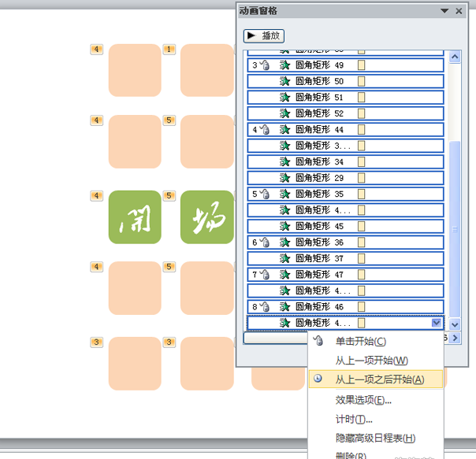Click the star effect icon of 圆角矩形 37

tap(285, 258)
